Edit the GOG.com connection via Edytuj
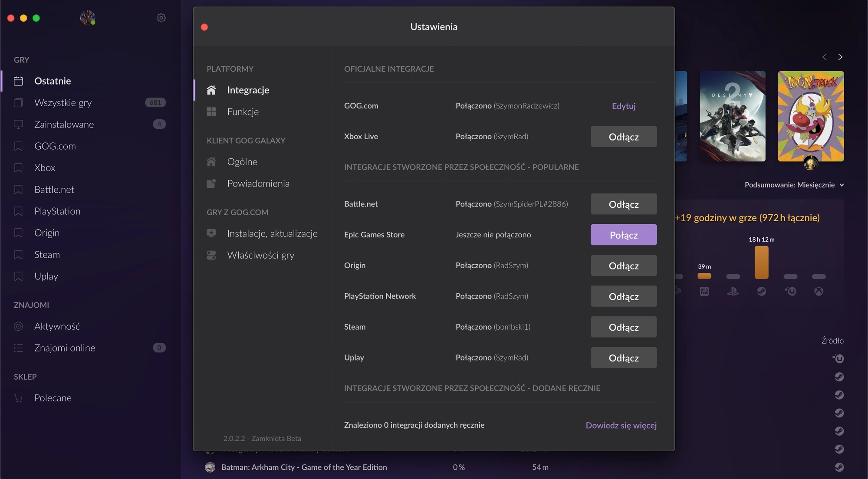Image resolution: width=868 pixels, height=479 pixels. pyautogui.click(x=624, y=106)
